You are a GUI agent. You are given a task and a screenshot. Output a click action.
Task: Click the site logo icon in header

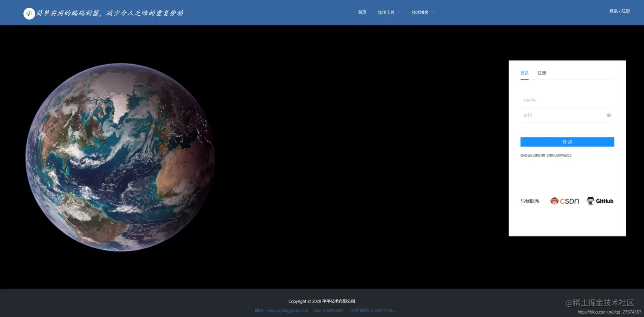tap(29, 13)
